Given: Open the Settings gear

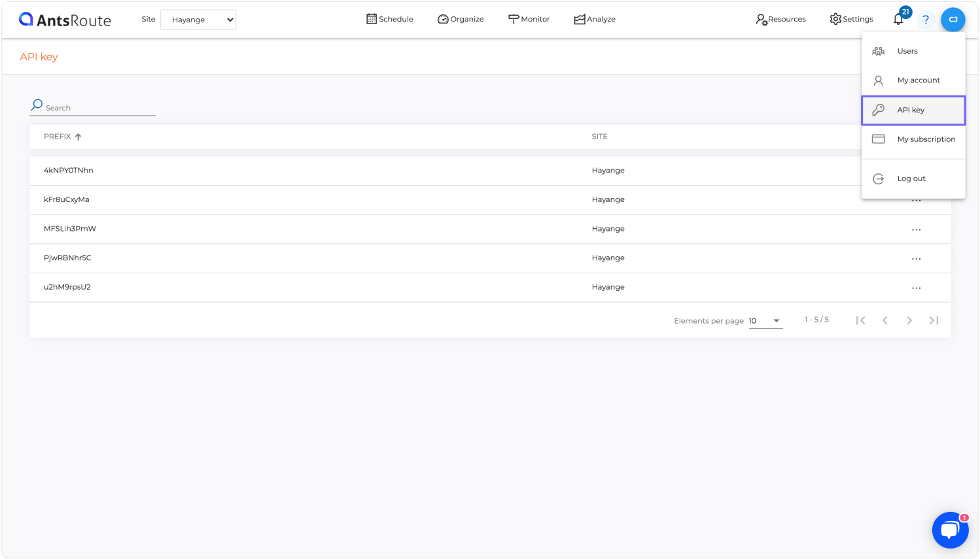Looking at the screenshot, I should (x=851, y=19).
